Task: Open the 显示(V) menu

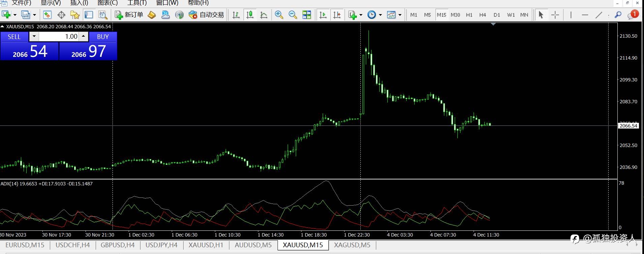Action: pyautogui.click(x=51, y=3)
